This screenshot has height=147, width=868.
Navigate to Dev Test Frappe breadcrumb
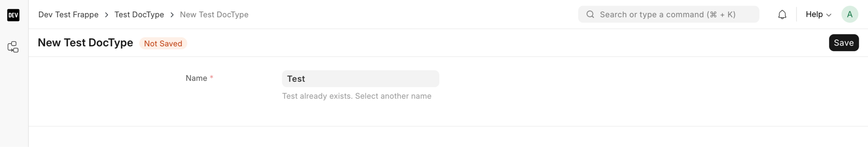(68, 15)
